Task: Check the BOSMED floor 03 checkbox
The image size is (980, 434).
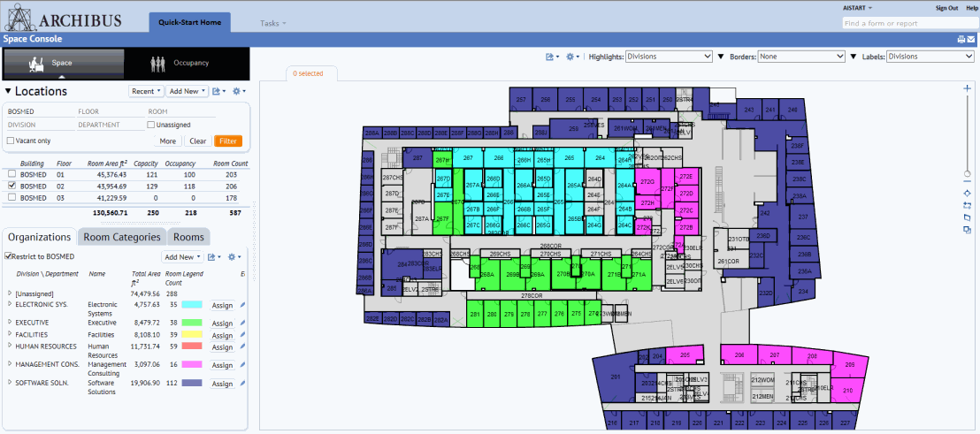Action: click(x=11, y=197)
